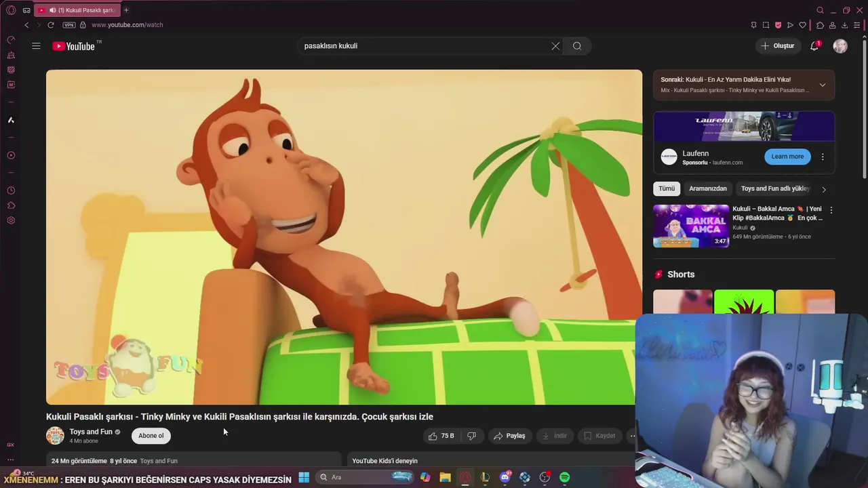
Task: Select the Aramanızdan filter chip
Action: [707, 189]
